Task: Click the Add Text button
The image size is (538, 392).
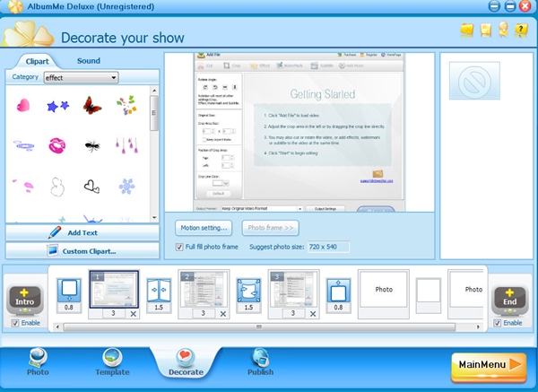Action: pos(82,232)
